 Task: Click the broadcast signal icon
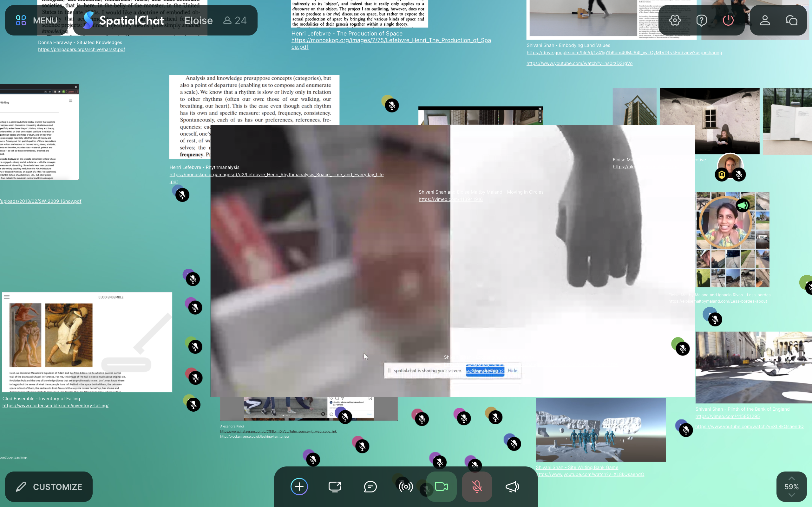pyautogui.click(x=406, y=486)
